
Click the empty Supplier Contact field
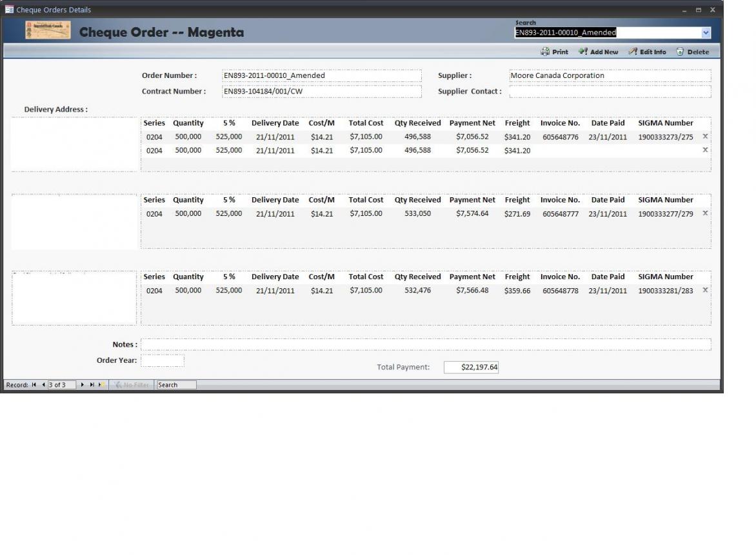click(610, 92)
